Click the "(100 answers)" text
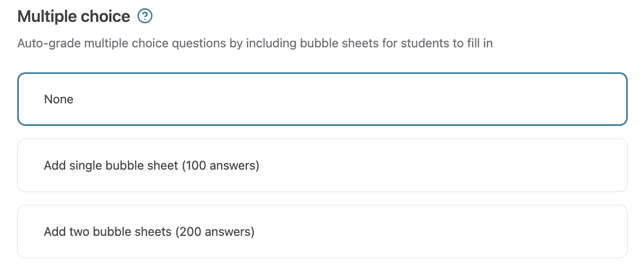This screenshot has height=270, width=644. [220, 166]
